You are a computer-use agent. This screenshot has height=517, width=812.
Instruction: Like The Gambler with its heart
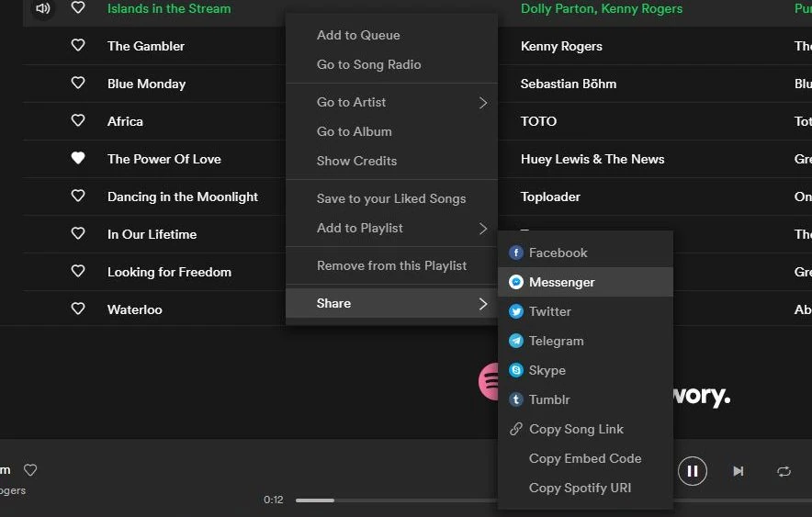78,46
